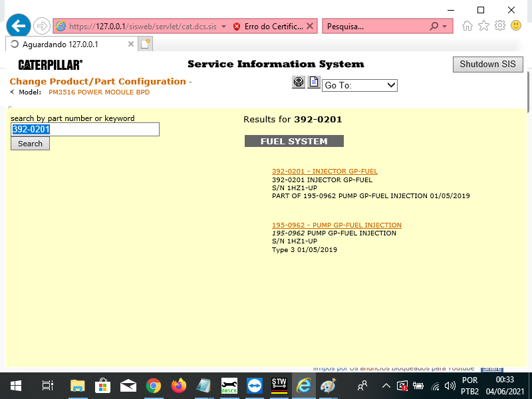Viewport: 532px width, 399px height.
Task: Click the Caterpillar logo
Action: point(51,65)
